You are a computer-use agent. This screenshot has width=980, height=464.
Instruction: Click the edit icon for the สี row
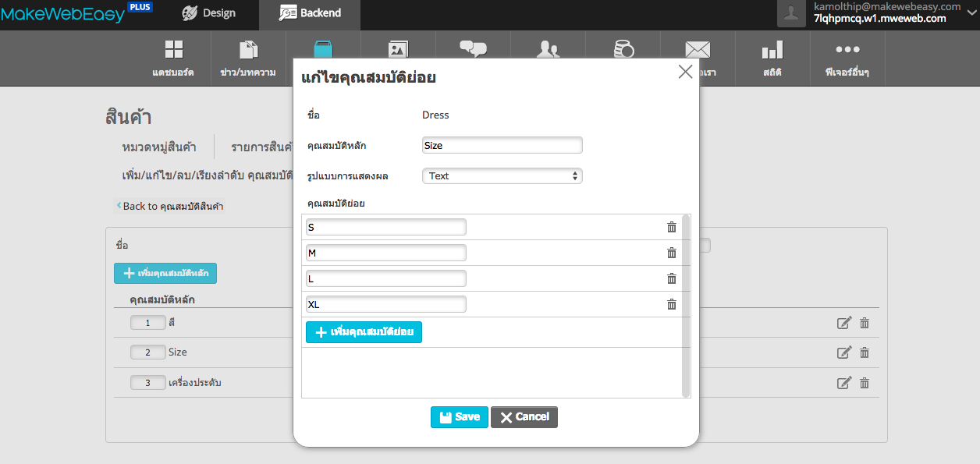(x=843, y=324)
